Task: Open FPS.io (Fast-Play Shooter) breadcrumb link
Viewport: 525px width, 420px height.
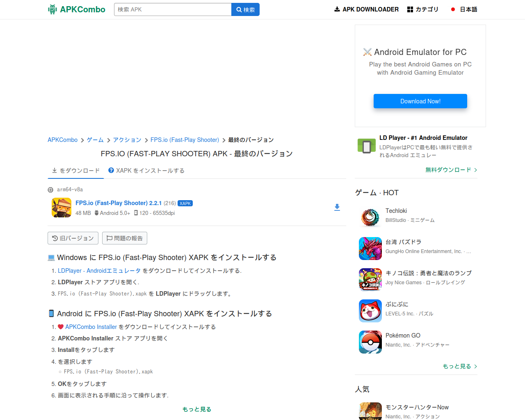Action: click(x=185, y=140)
